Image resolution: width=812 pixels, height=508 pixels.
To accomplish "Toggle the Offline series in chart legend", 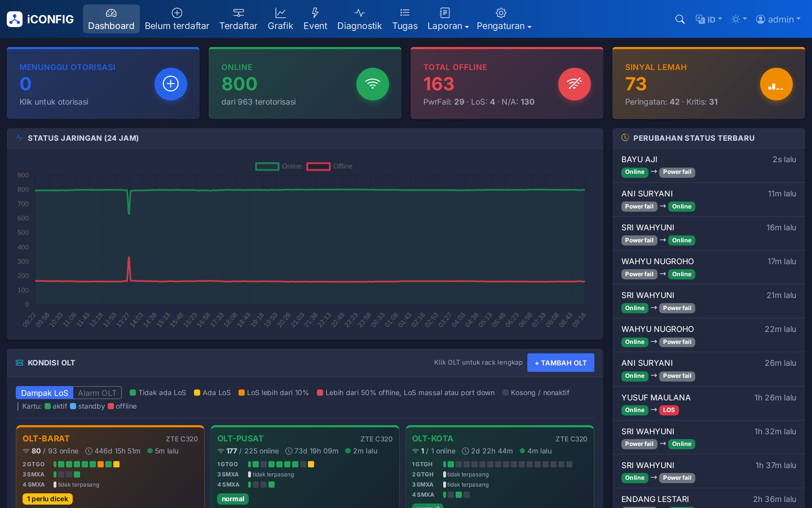I will tap(329, 166).
